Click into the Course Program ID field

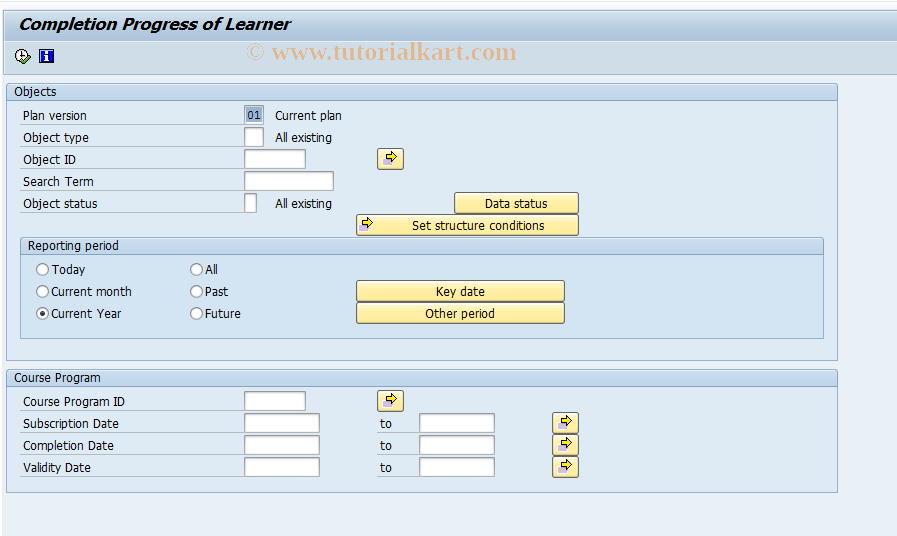pos(275,401)
